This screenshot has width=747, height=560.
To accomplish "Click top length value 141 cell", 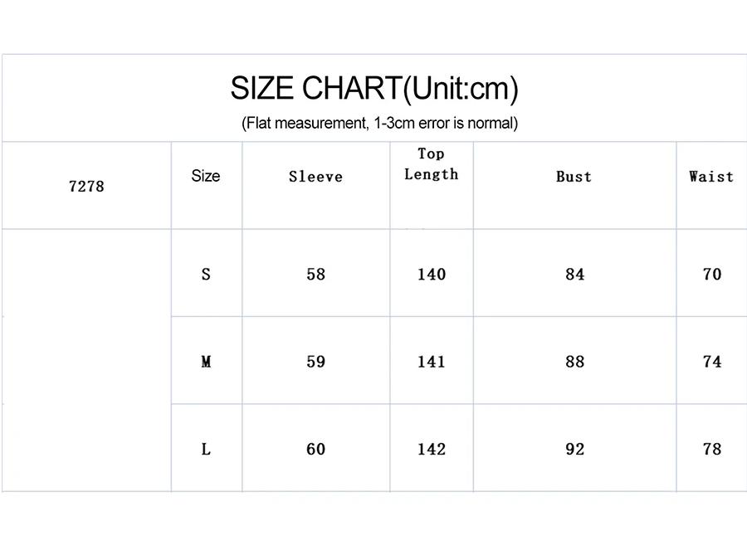I will point(431,362).
